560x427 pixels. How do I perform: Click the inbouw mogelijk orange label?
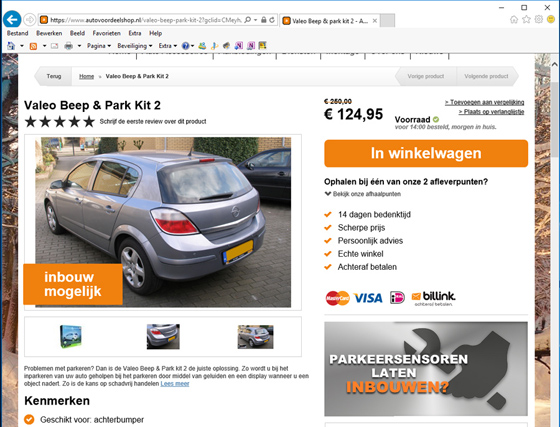point(73,284)
